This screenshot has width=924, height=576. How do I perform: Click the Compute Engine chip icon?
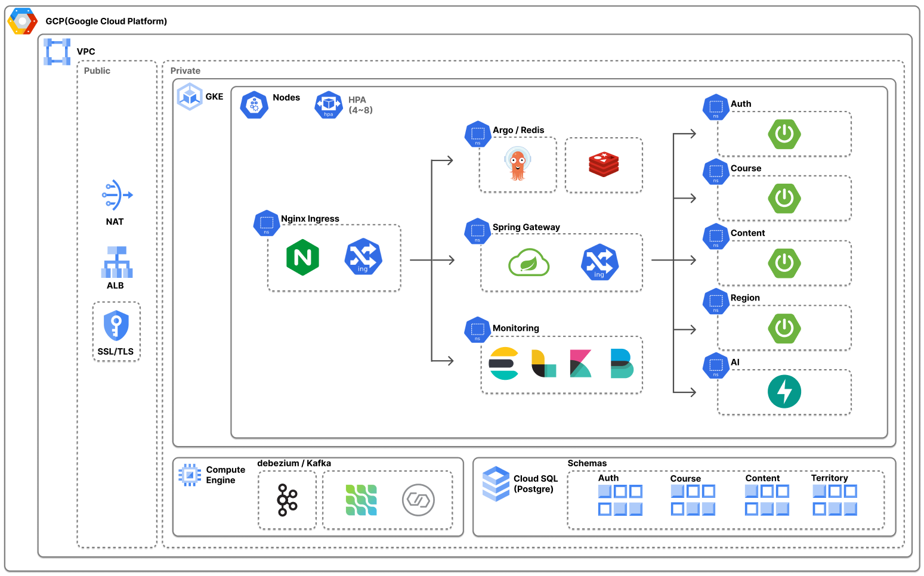click(190, 475)
